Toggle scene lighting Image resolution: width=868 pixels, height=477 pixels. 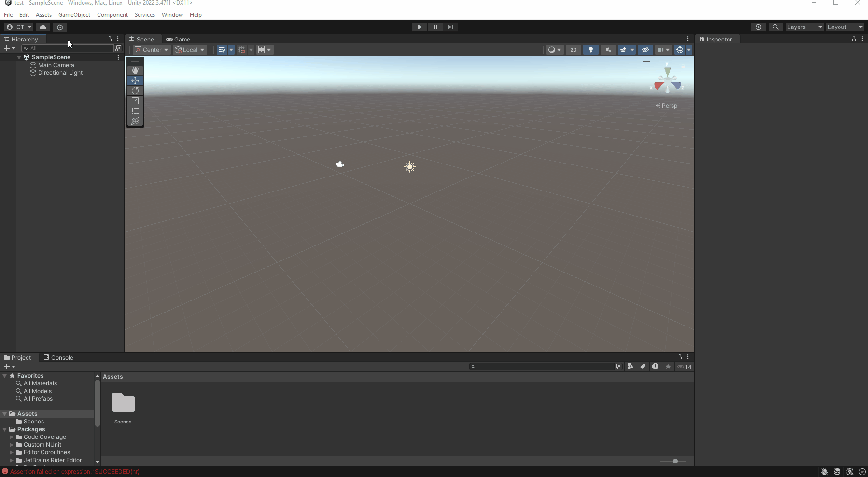[x=591, y=50]
